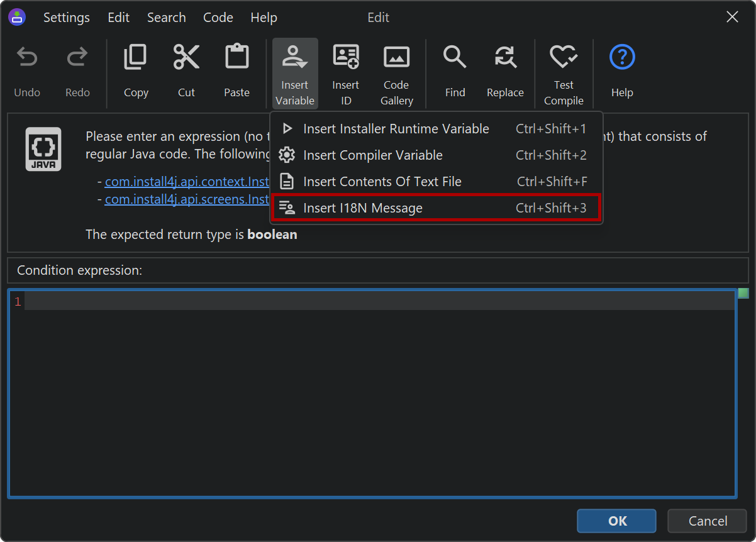Click the Insert ID toolbar icon
The width and height of the screenshot is (756, 542).
[x=345, y=58]
